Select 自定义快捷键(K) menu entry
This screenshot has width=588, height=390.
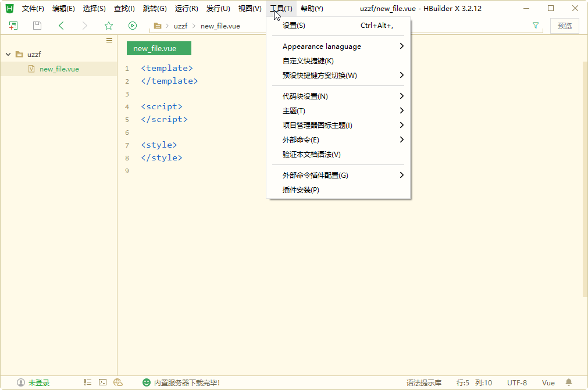point(338,60)
